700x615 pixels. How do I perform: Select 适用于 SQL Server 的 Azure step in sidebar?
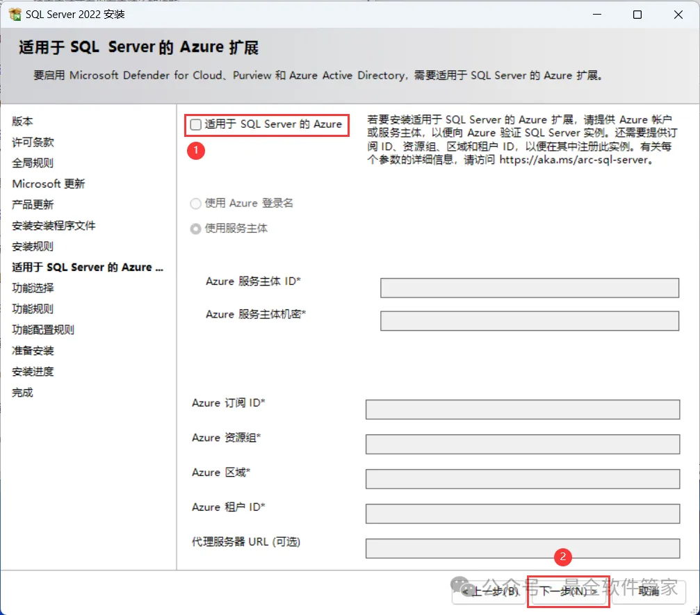coord(88,268)
